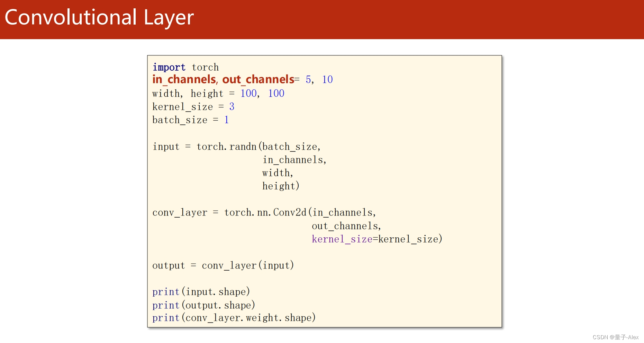The width and height of the screenshot is (644, 343).
Task: Click 'conv_layer = torch.nn.Conv2d(in_channels,' line
Action: point(264,212)
